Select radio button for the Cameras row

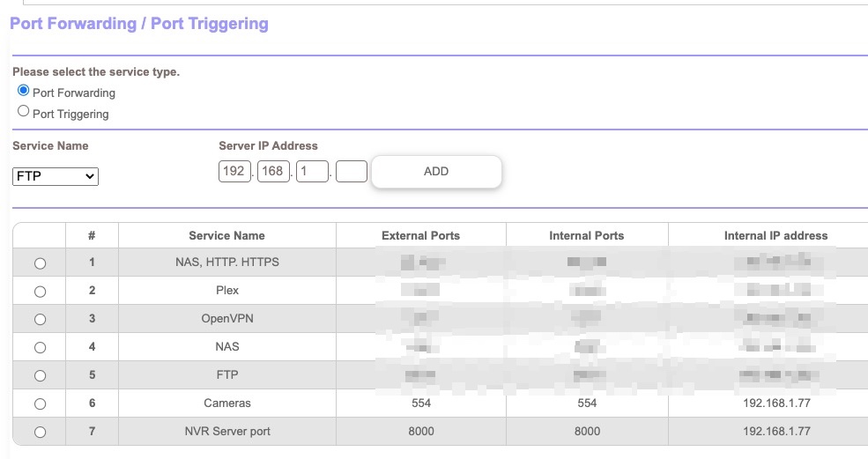click(x=40, y=404)
